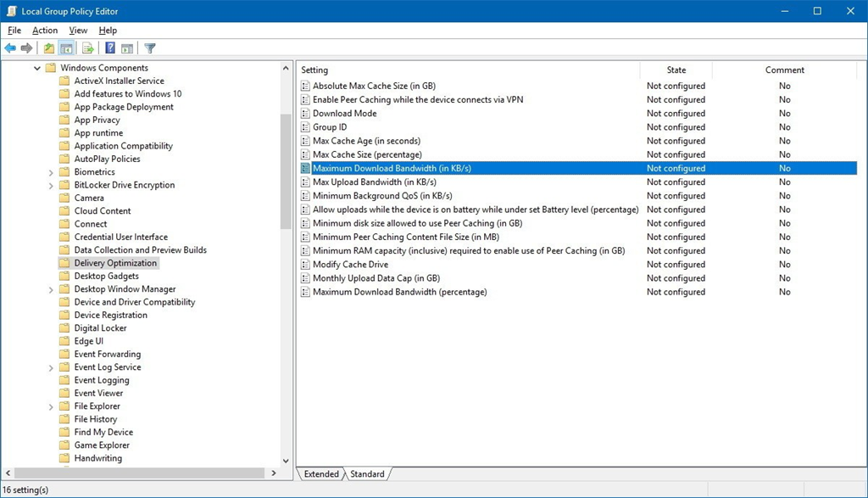Expand the File Explorer tree node
Image resolution: width=868 pixels, height=498 pixels.
click(51, 406)
